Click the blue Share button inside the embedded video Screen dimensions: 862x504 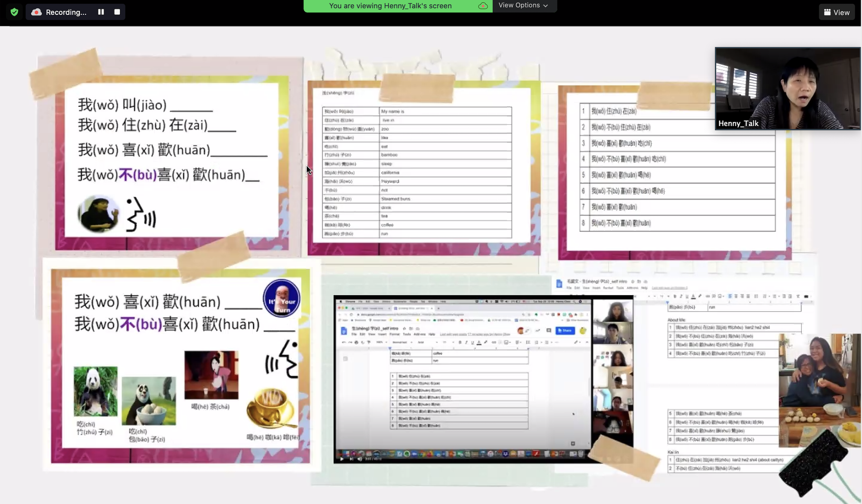point(565,331)
